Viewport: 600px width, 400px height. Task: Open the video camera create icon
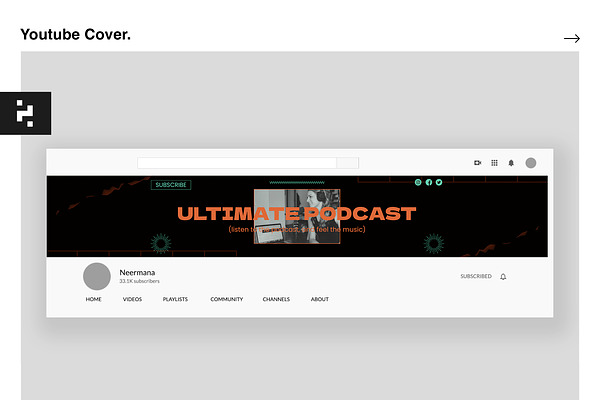point(478,163)
